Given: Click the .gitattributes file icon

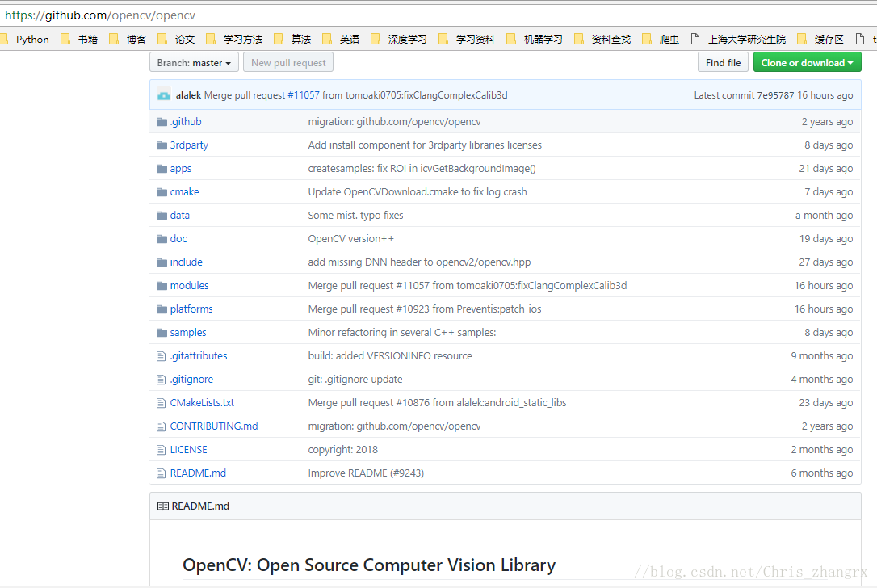Looking at the screenshot, I should click(161, 356).
